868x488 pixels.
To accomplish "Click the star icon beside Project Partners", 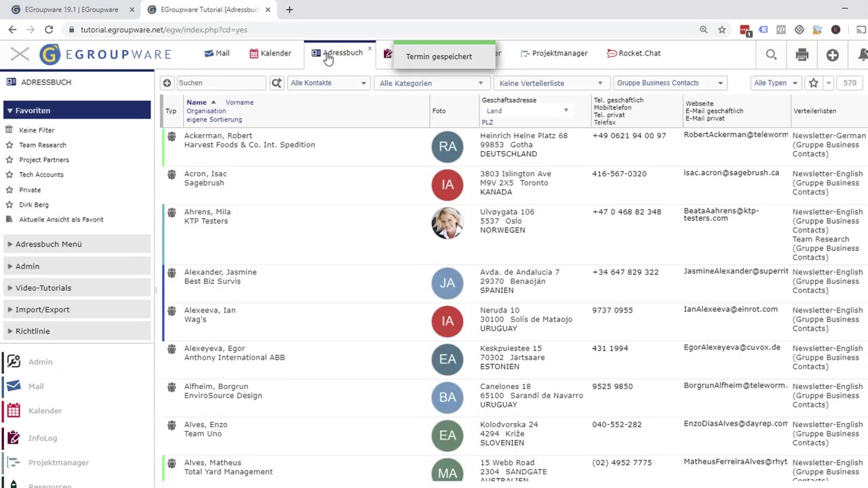I will pos(9,159).
